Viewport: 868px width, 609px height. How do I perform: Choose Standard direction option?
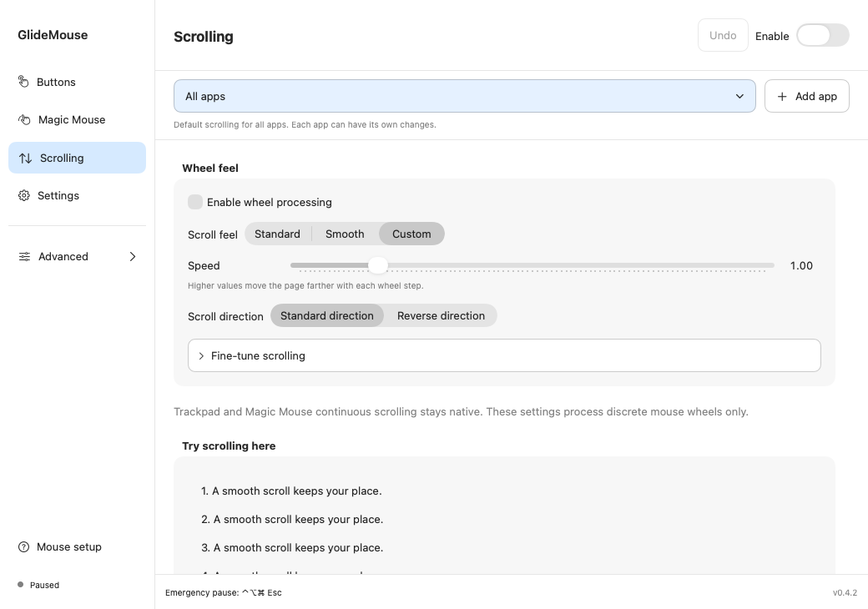[x=326, y=316]
